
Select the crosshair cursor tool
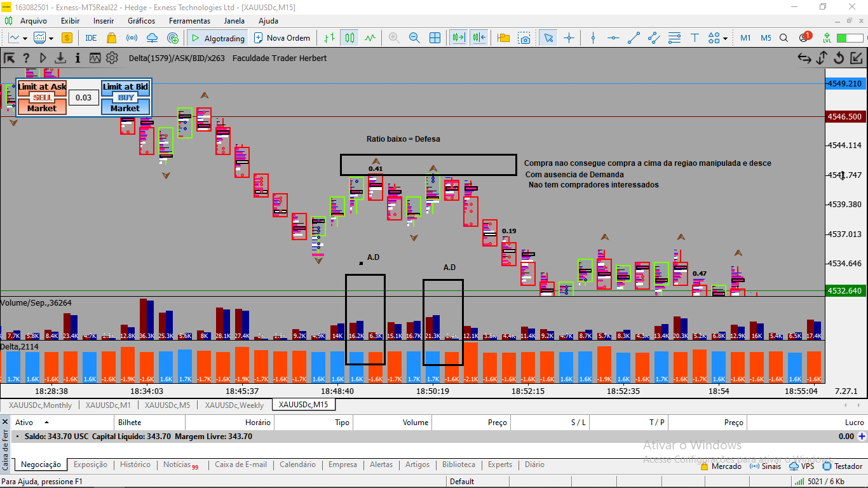(569, 38)
